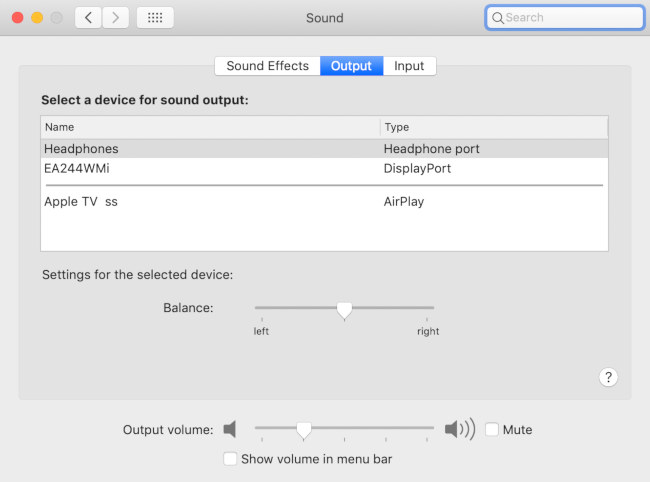Viewport: 650px width, 482px height.
Task: Select the Output tab
Action: 351,66
